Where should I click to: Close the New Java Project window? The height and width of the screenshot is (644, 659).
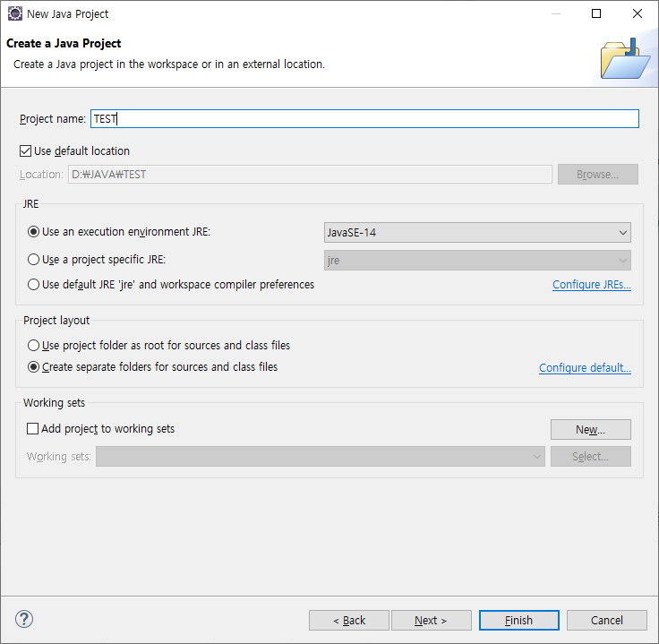pos(638,13)
